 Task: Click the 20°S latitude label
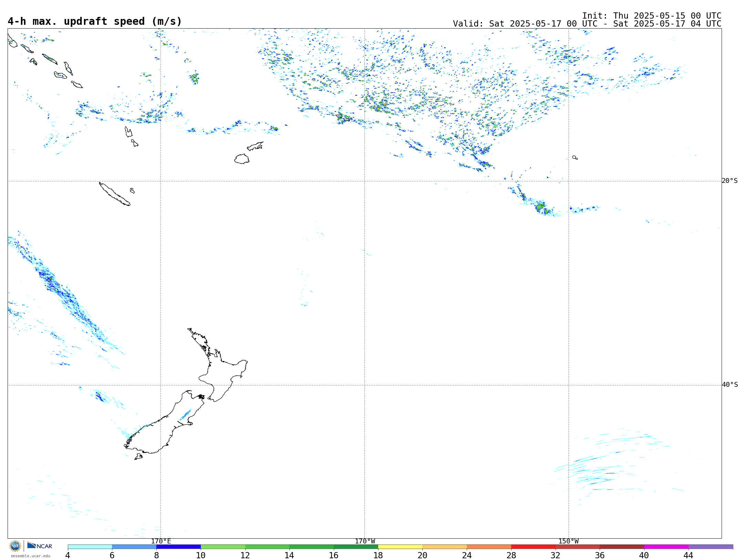(x=730, y=181)
